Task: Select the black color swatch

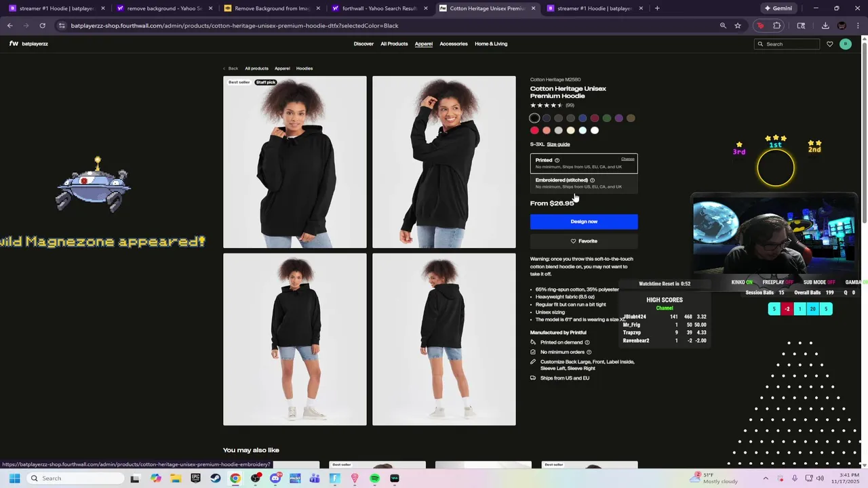Action: tap(534, 119)
